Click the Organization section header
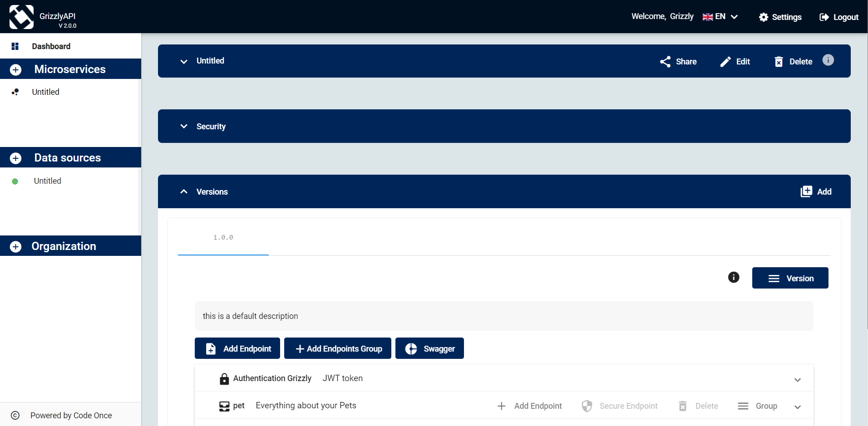The width and height of the screenshot is (868, 426). coord(70,246)
